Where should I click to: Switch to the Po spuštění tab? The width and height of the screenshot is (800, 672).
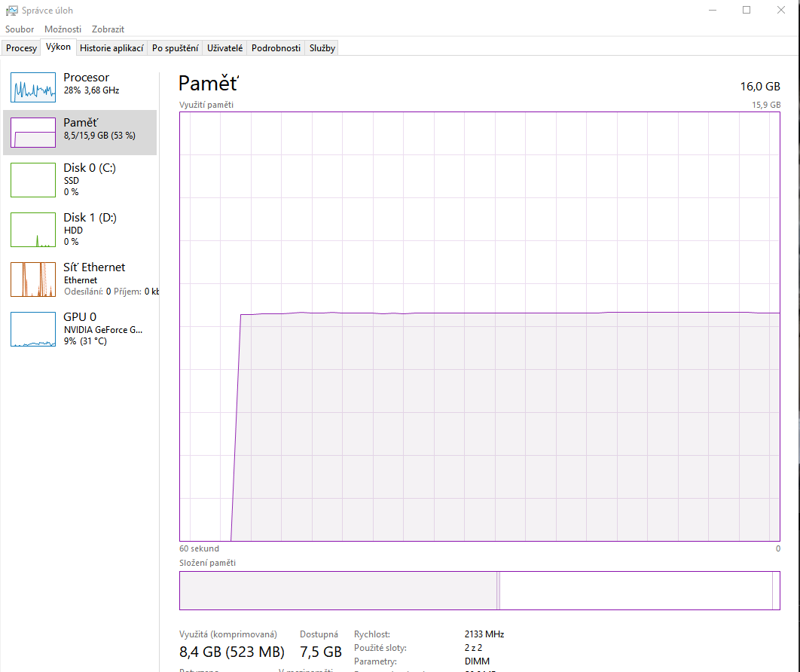176,48
